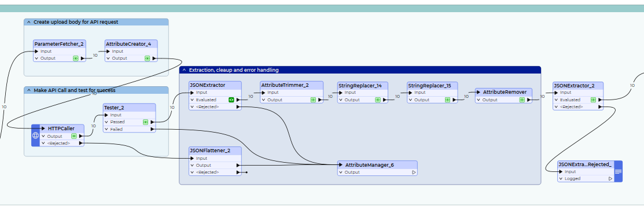Select the ParameterFetcher_2 transformer title
The image size is (644, 209).
pyautogui.click(x=60, y=43)
